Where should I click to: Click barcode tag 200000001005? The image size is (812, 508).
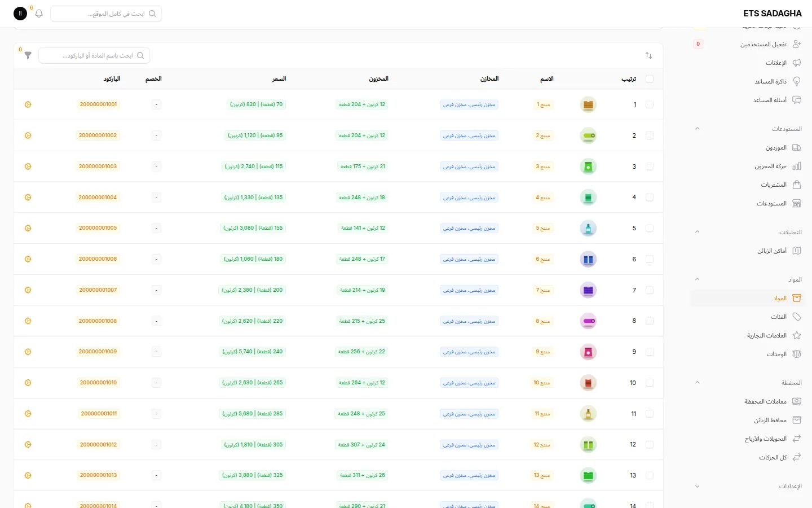tap(98, 228)
